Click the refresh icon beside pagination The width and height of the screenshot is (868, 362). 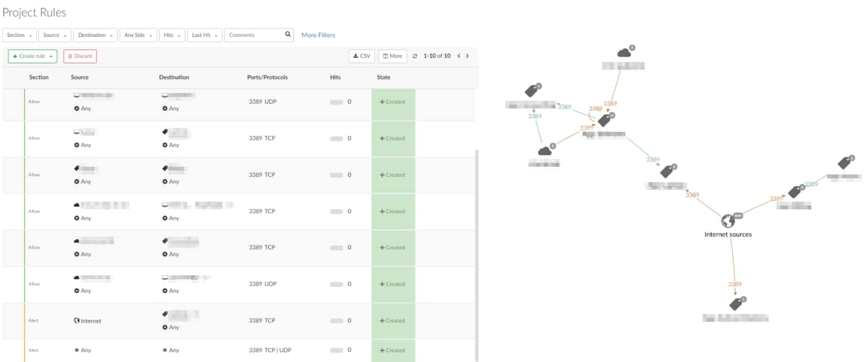(x=415, y=56)
